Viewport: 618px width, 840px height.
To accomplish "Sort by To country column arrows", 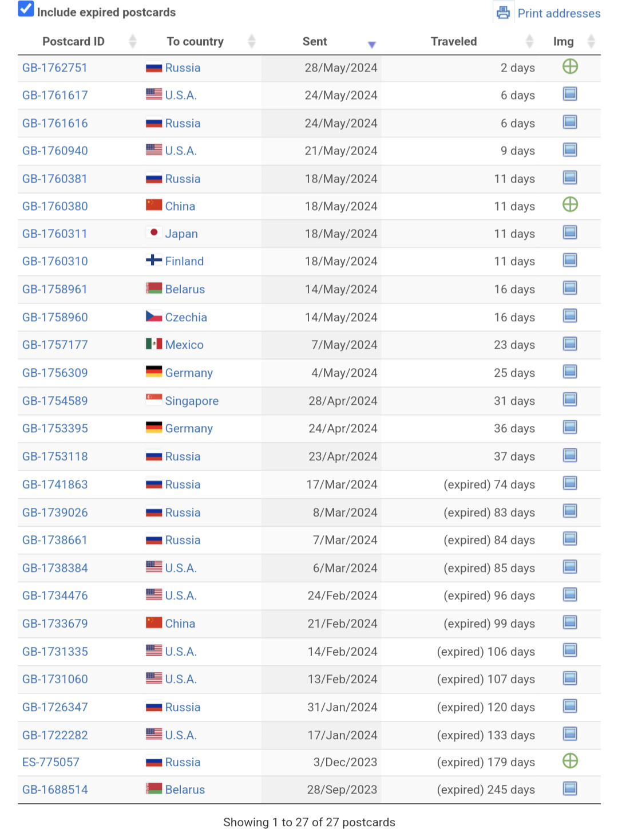I will pyautogui.click(x=251, y=41).
